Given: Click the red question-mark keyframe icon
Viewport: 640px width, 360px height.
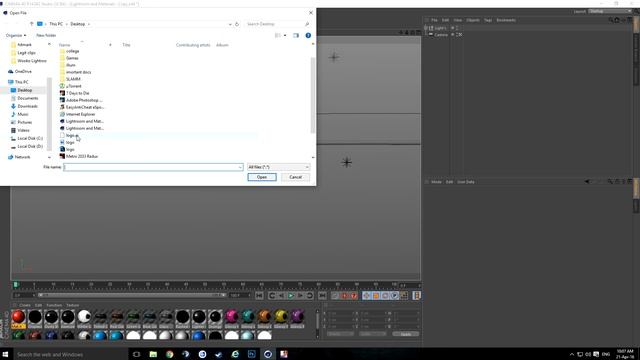Looking at the screenshot, I should 354,296.
